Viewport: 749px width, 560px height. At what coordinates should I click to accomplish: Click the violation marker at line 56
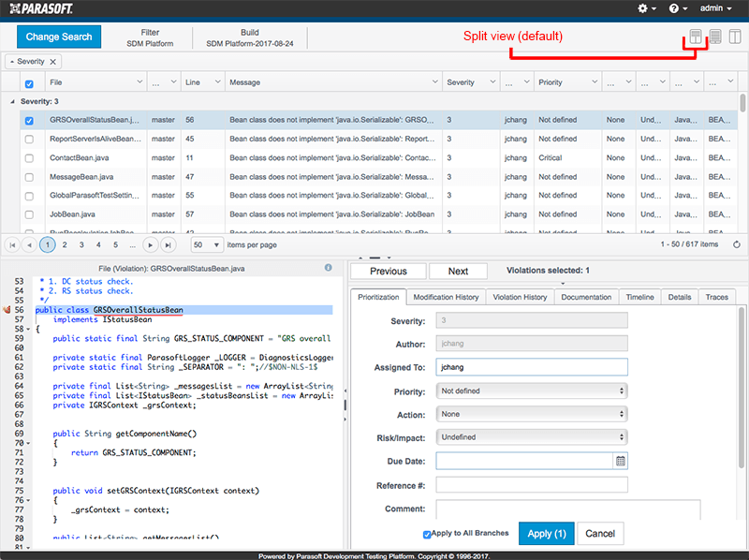pos(7,310)
